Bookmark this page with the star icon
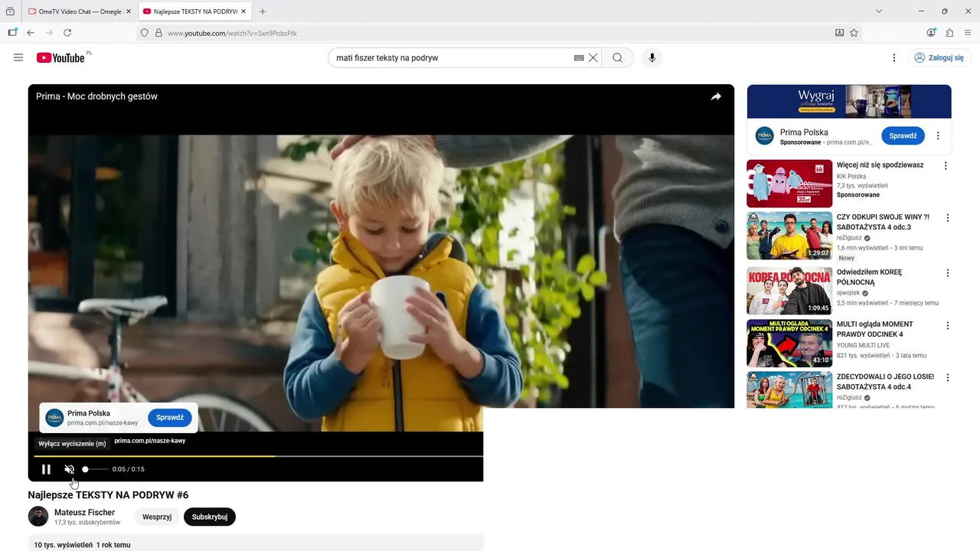 pos(854,33)
